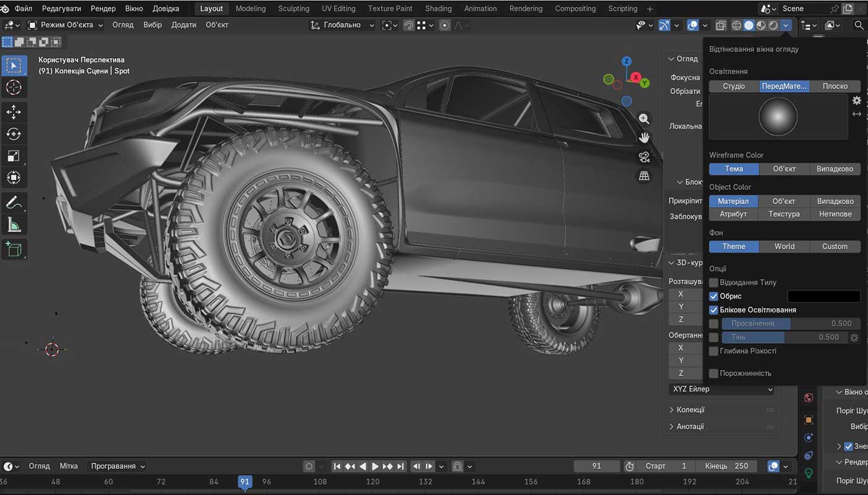868x495 pixels.
Task: Enable the Відкидання Тилу checkbox
Action: (713, 283)
